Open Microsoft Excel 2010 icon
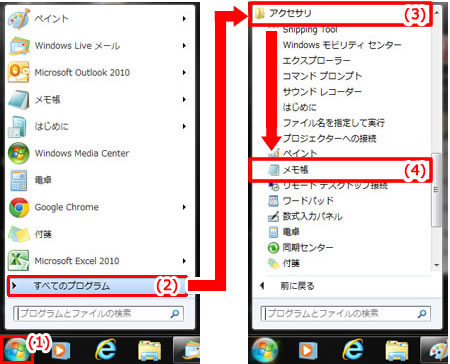This screenshot has width=450, height=364. (x=18, y=261)
